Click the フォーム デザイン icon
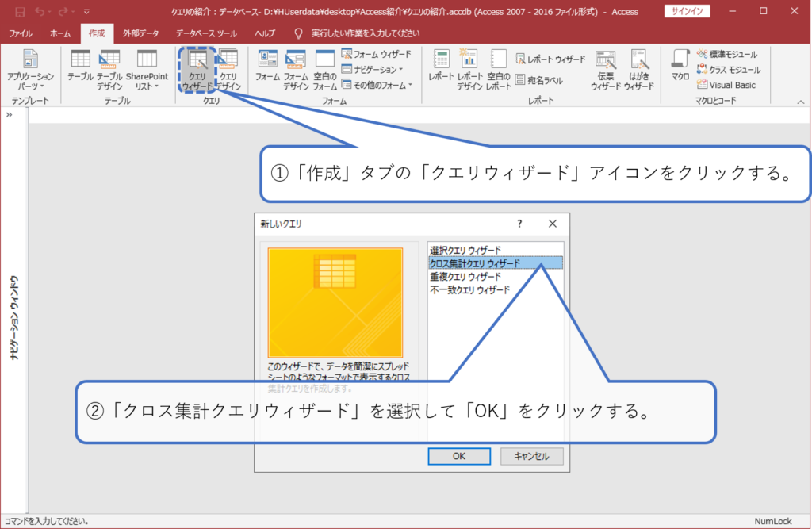The height and width of the screenshot is (529, 812). click(x=296, y=70)
